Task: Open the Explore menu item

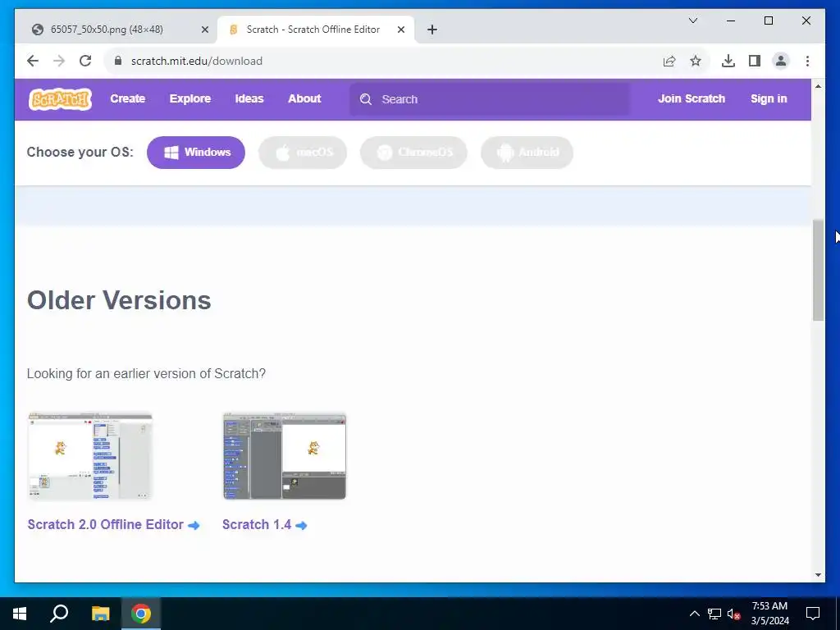Action: coord(190,99)
